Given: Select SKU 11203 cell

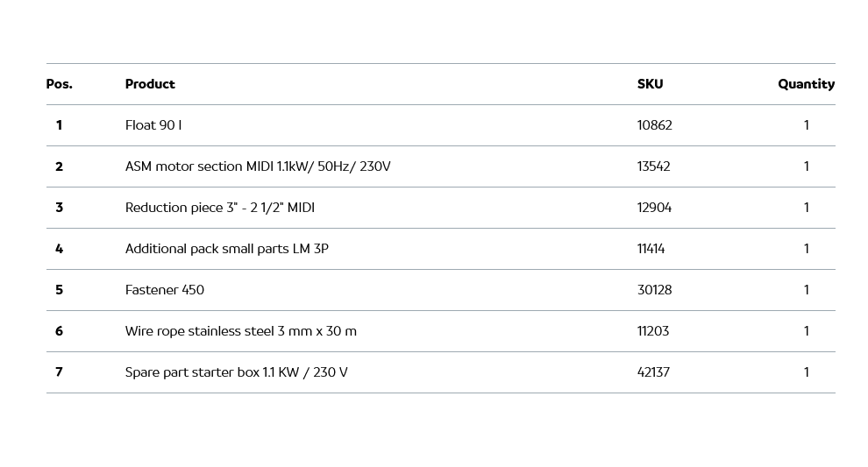Looking at the screenshot, I should pos(652,331).
